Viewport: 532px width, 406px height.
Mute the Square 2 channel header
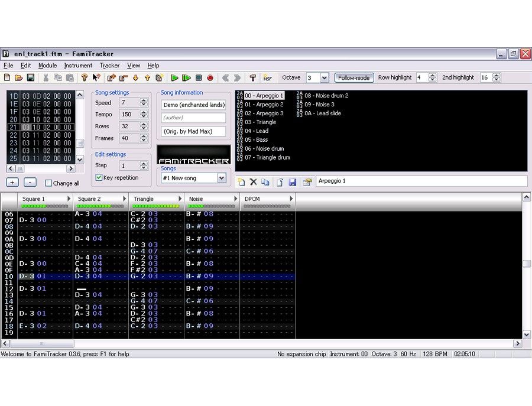coord(89,199)
